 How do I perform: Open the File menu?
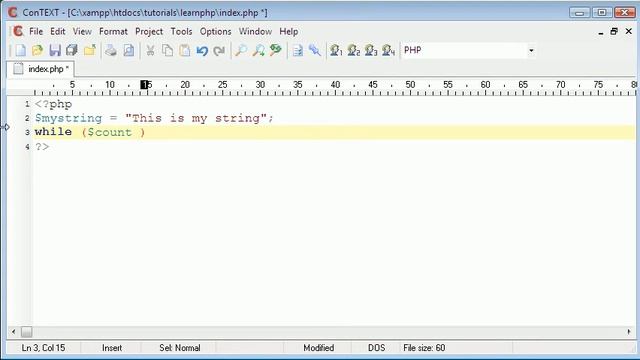pyautogui.click(x=36, y=31)
